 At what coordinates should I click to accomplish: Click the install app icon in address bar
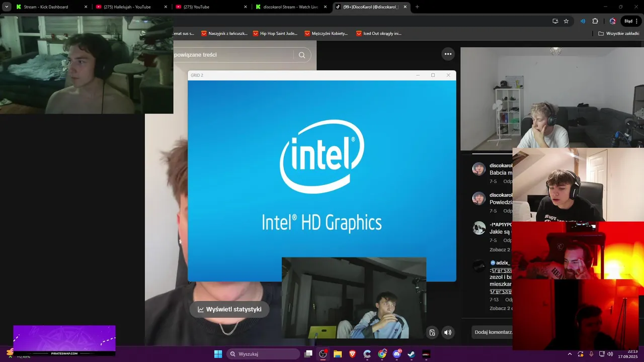point(555,21)
